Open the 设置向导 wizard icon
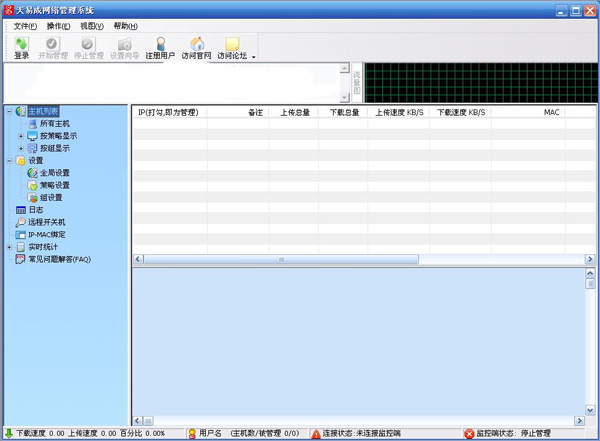 124,47
